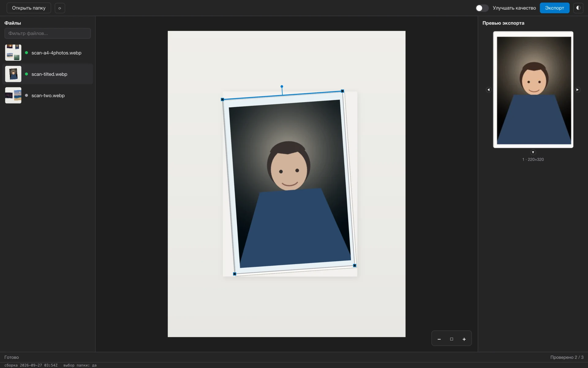Click the top-right crop corner handle
Viewport: 588px width, 368px height.
[342, 91]
